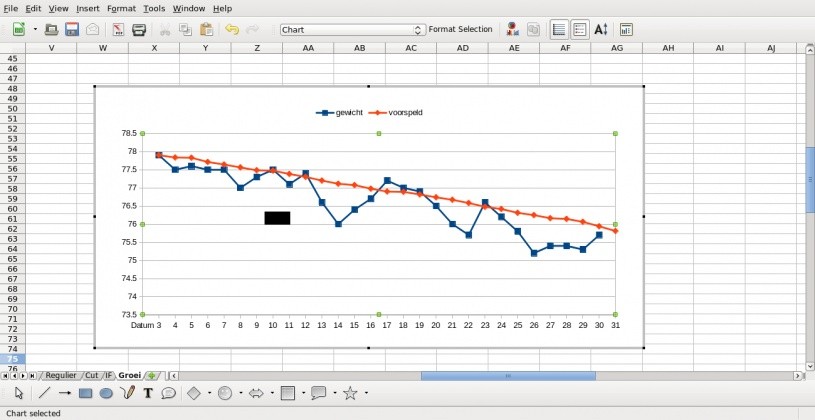Toggle Scale Text button
The image size is (815, 420).
click(x=601, y=30)
